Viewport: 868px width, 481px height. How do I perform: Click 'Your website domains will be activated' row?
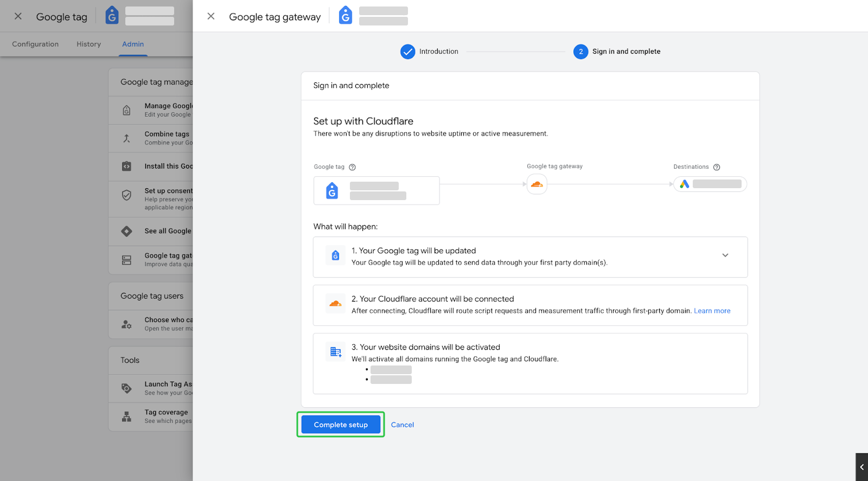click(531, 363)
